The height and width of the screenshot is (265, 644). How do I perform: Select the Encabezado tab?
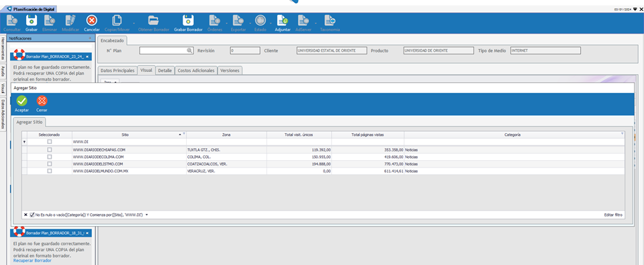(x=112, y=40)
